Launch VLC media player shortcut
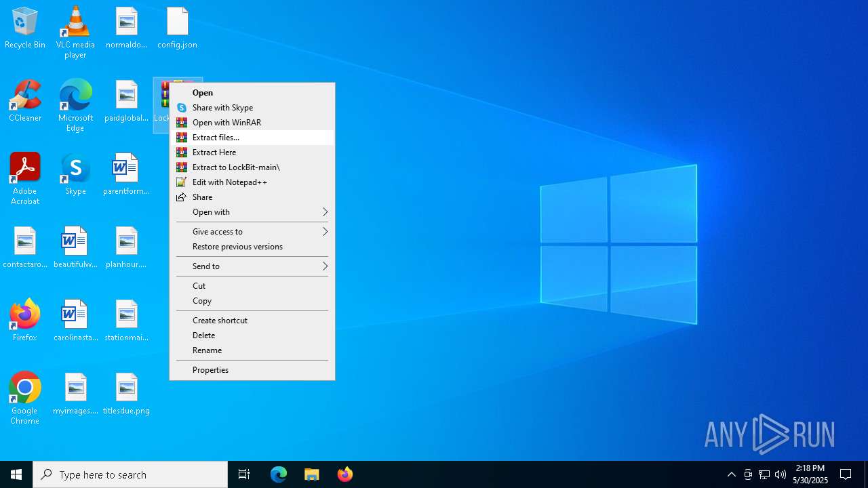The height and width of the screenshot is (488, 868). tap(75, 33)
